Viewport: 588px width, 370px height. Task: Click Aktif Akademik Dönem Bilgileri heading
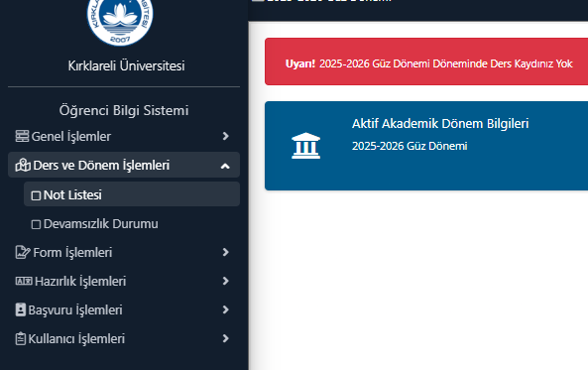(440, 123)
